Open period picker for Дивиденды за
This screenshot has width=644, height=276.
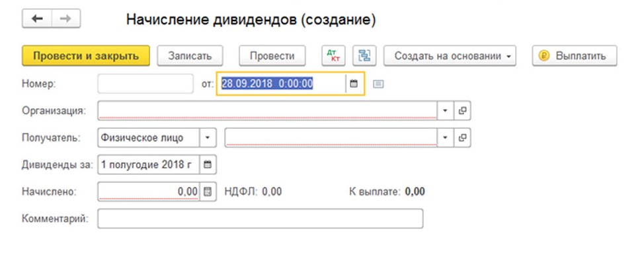(x=208, y=164)
